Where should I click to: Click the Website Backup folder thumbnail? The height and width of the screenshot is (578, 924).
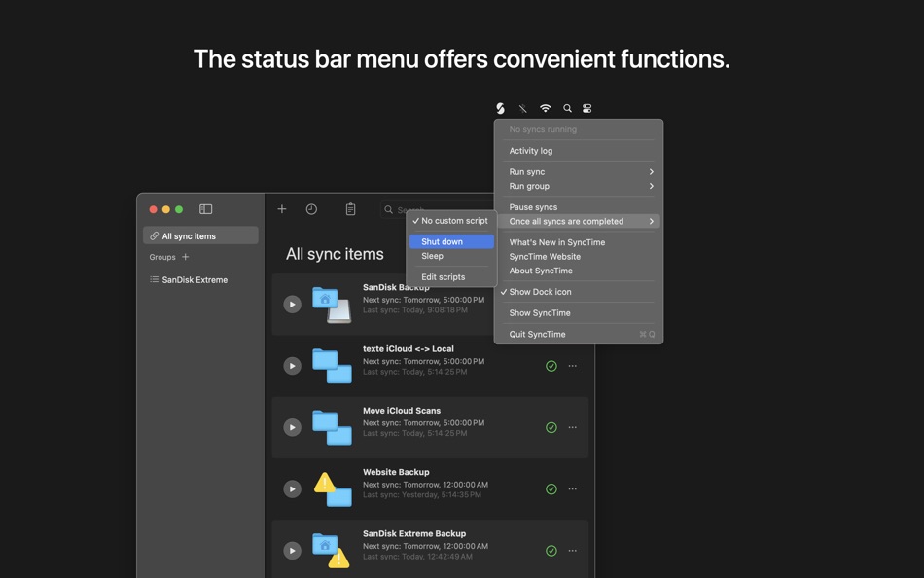tap(333, 488)
